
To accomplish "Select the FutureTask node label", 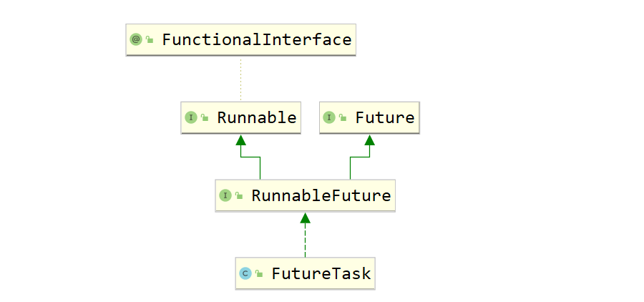I will (321, 273).
